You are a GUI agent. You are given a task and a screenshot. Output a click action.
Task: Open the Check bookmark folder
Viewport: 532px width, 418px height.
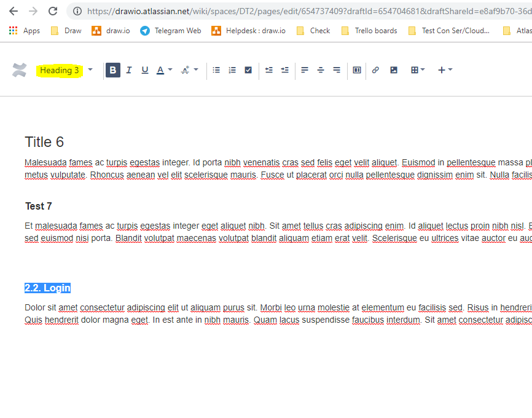pyautogui.click(x=313, y=31)
